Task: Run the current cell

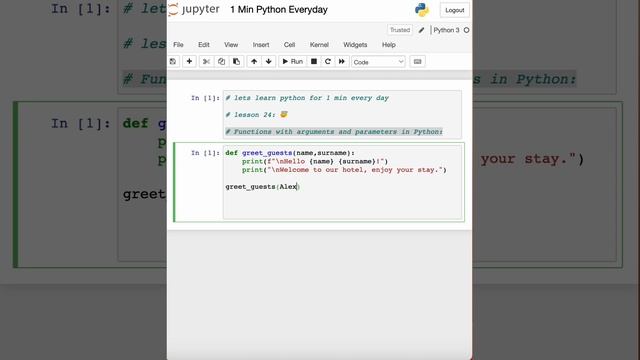Action: click(292, 62)
